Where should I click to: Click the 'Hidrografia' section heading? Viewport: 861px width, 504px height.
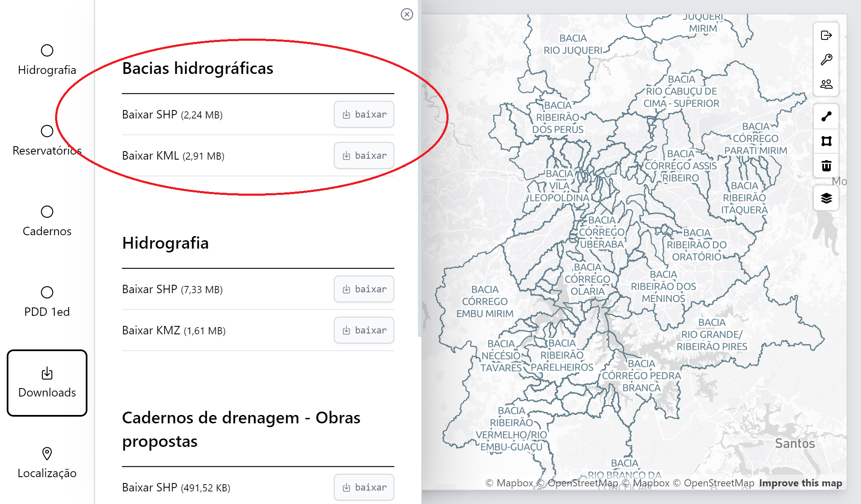(165, 243)
